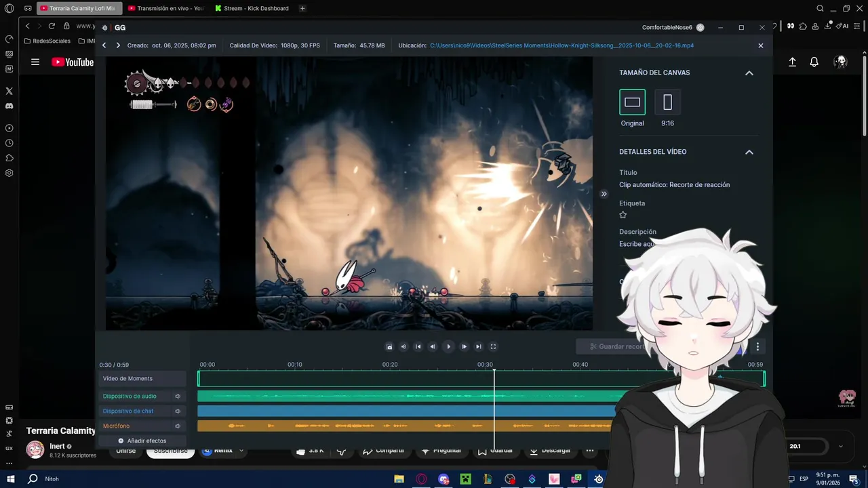Mute the clip with the player volume icon
868x488 pixels.
point(403,346)
